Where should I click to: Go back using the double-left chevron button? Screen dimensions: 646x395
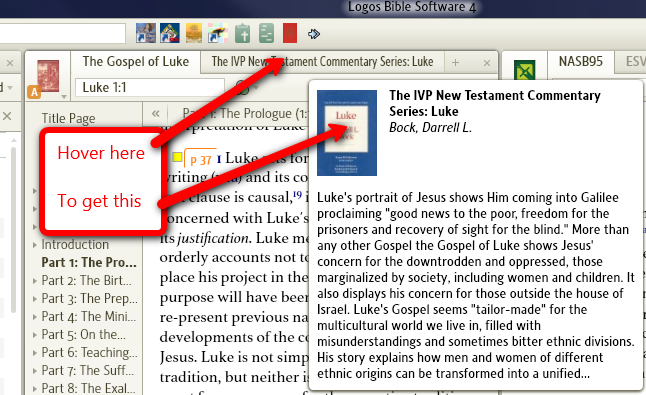click(155, 113)
